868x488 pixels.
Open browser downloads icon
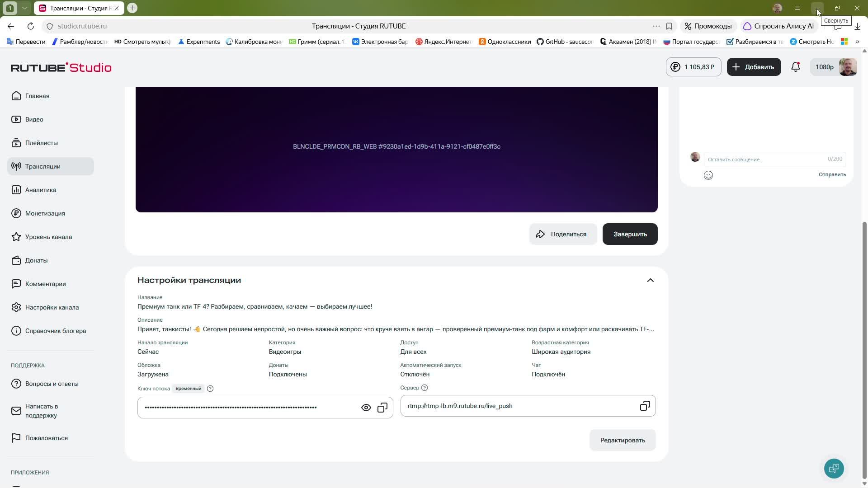(857, 26)
